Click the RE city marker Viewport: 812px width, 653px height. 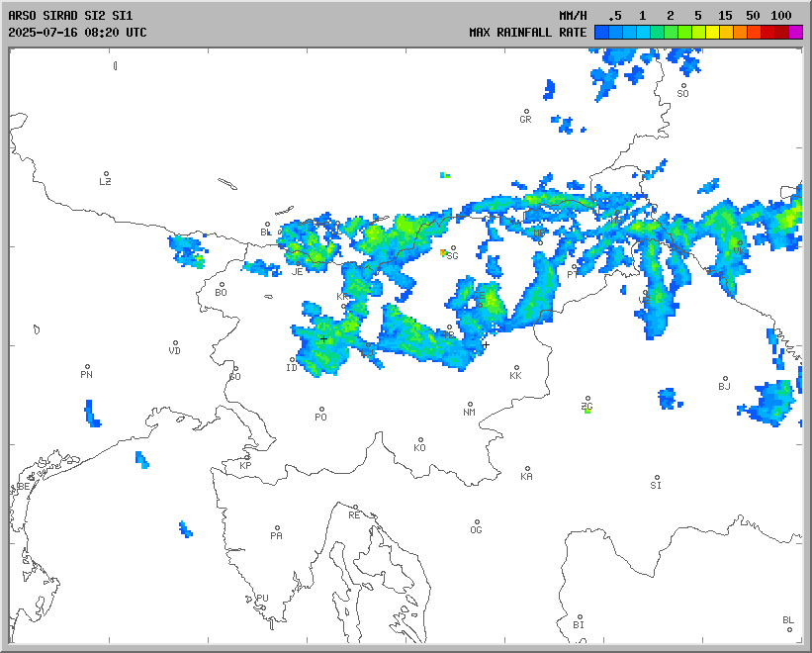coord(355,508)
